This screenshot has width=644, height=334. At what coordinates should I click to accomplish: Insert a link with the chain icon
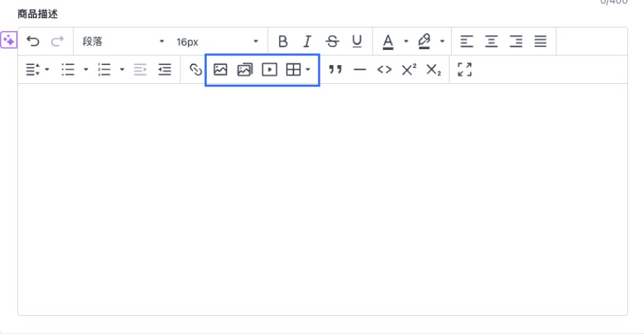pyautogui.click(x=196, y=69)
